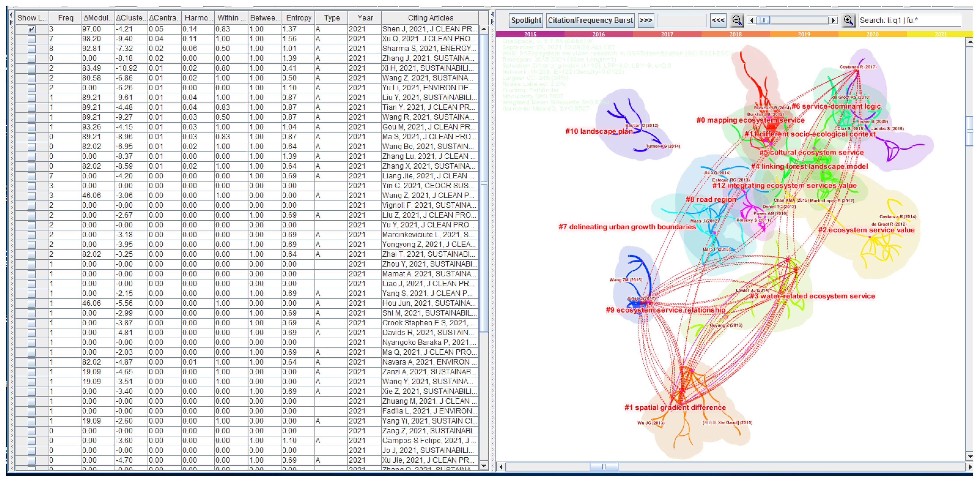Click table scrollbar up arrow
Image resolution: width=980 pixels, height=483 pixels.
click(484, 29)
